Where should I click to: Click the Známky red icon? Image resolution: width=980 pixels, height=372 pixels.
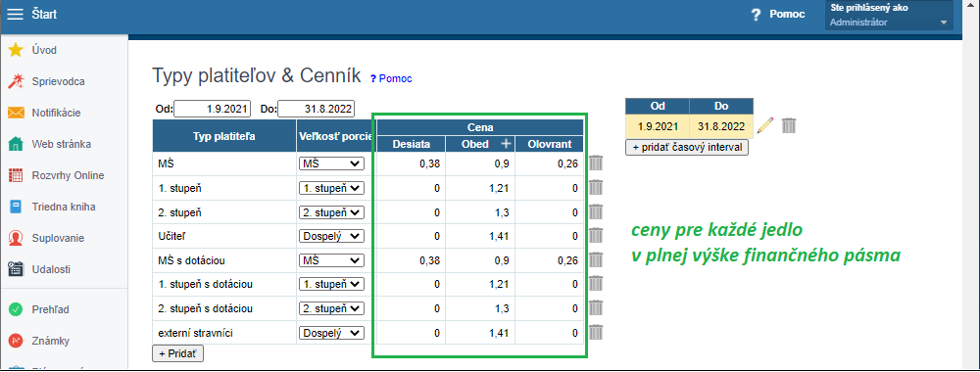[16, 341]
